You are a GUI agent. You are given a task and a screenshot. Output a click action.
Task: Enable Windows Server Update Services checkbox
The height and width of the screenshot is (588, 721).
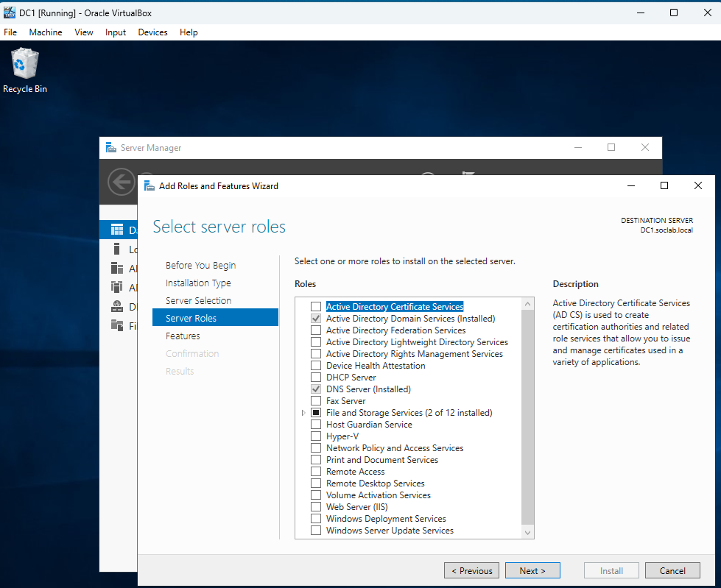(316, 531)
